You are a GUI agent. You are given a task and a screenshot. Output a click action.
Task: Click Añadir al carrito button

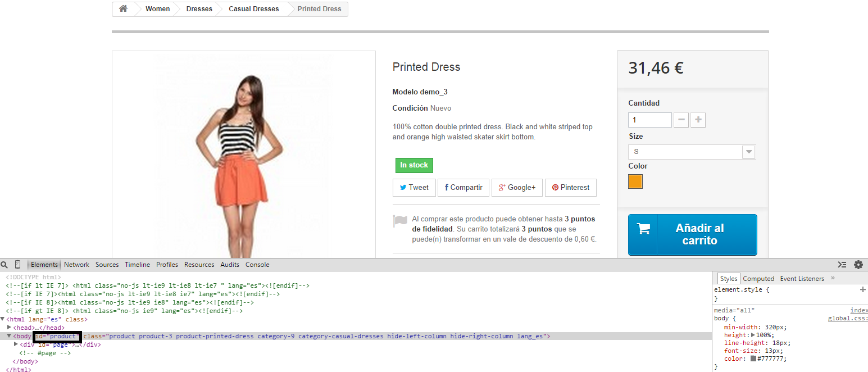pyautogui.click(x=692, y=235)
